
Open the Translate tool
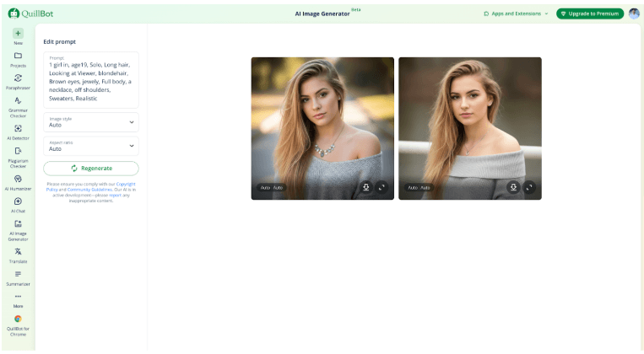(18, 252)
